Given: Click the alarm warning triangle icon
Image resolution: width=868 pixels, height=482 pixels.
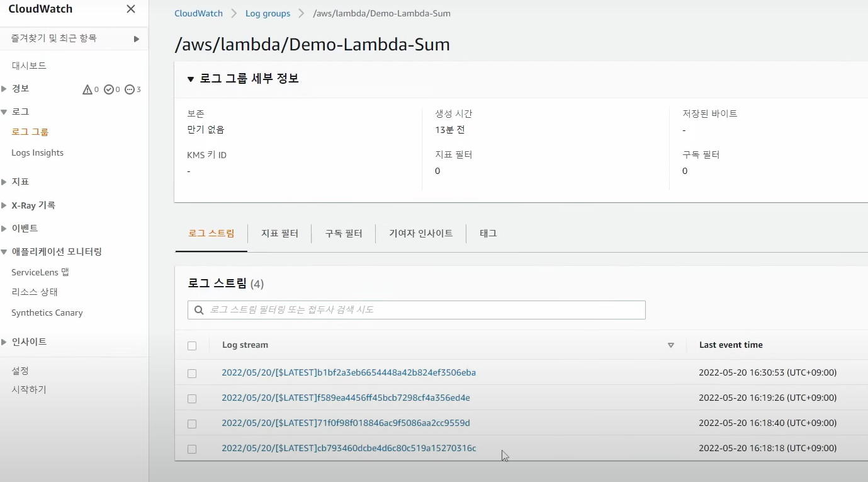Looking at the screenshot, I should (x=87, y=89).
